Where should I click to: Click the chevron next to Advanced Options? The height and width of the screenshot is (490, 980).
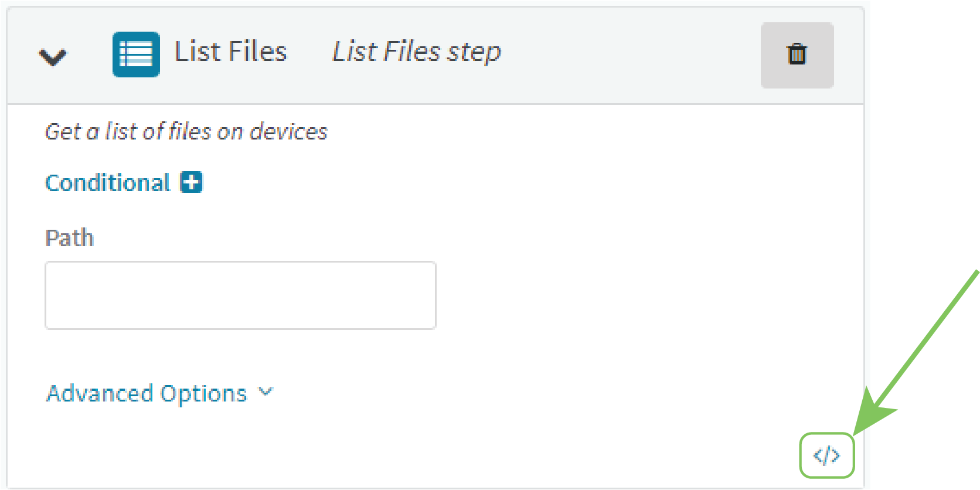(x=266, y=392)
